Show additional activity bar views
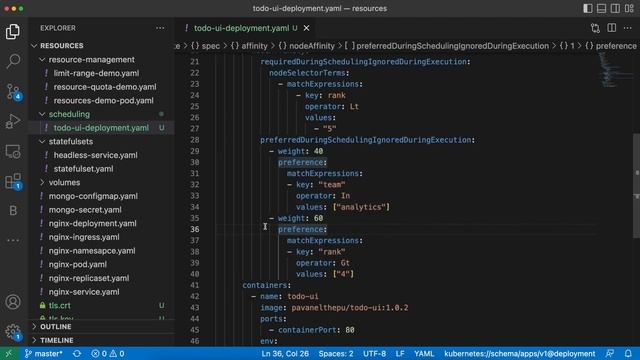The height and width of the screenshot is (360, 640). tap(13, 240)
